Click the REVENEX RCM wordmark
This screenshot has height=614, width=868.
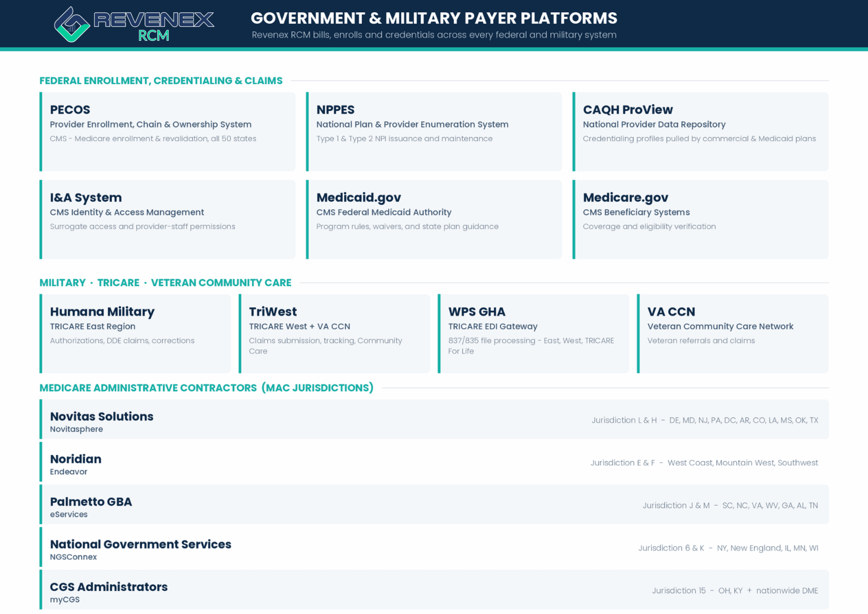pos(154,26)
